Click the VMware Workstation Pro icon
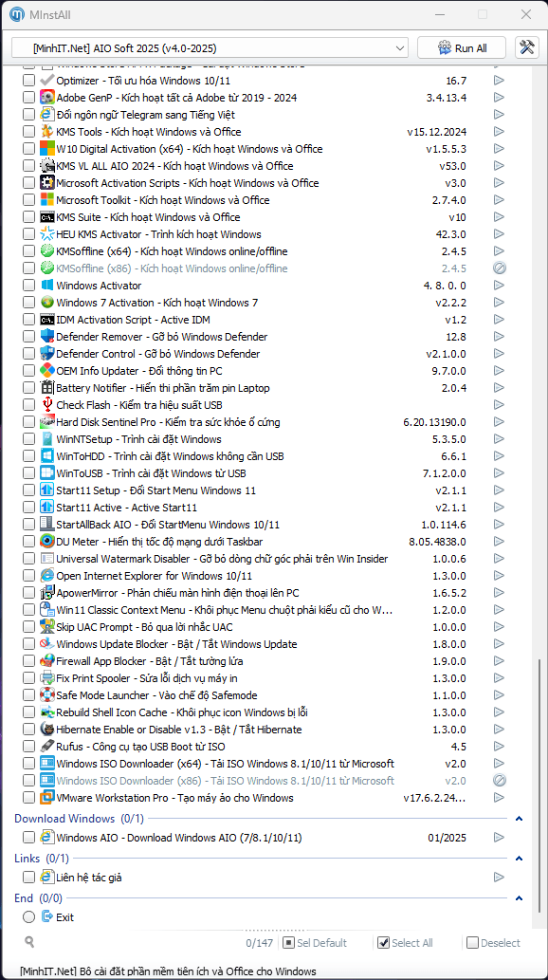 (46, 798)
